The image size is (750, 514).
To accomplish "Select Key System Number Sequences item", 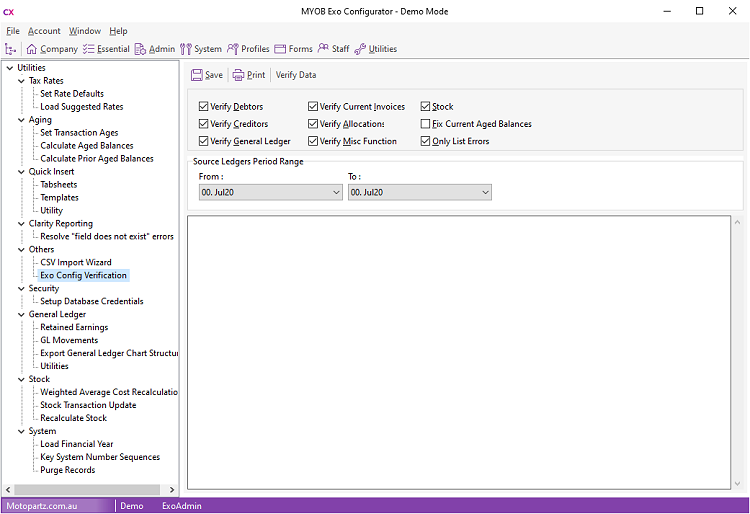I will tap(100, 457).
